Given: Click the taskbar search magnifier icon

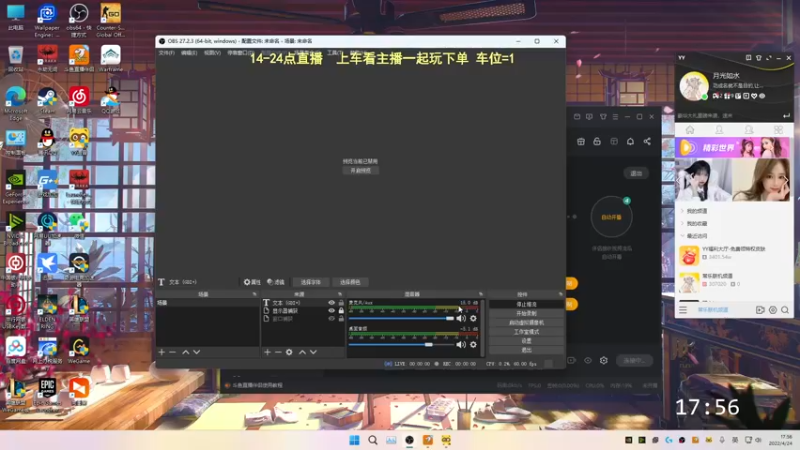Looking at the screenshot, I should (373, 440).
